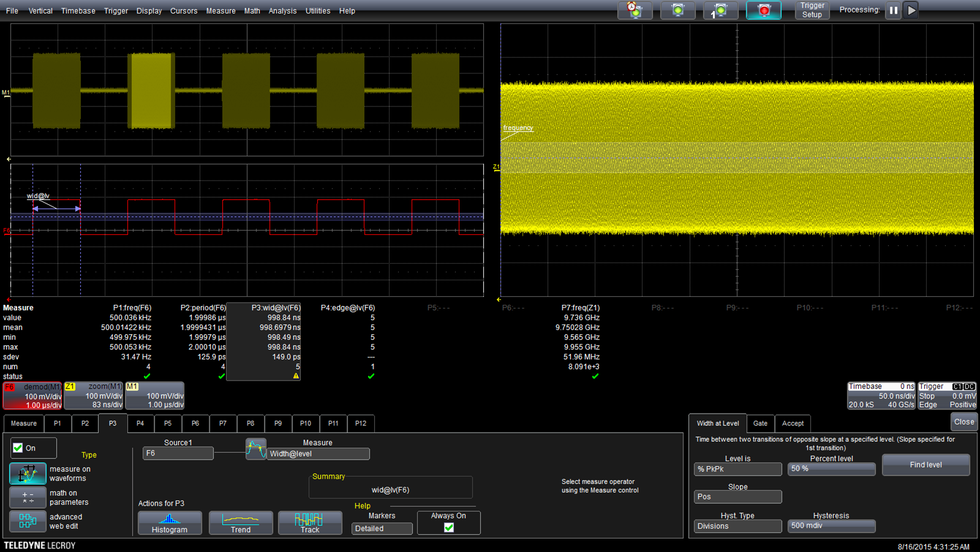Select advanced web edit type icon
Screen dimensions: 980x552
pyautogui.click(x=28, y=521)
